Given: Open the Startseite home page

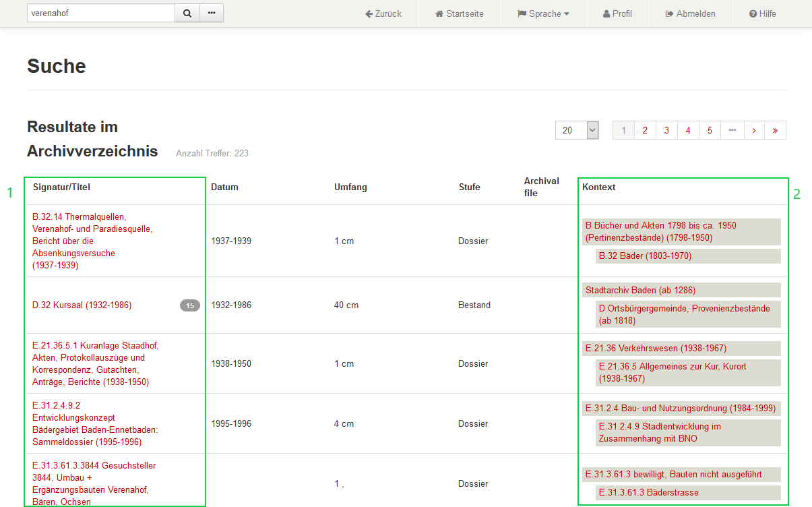Looking at the screenshot, I should (x=460, y=13).
